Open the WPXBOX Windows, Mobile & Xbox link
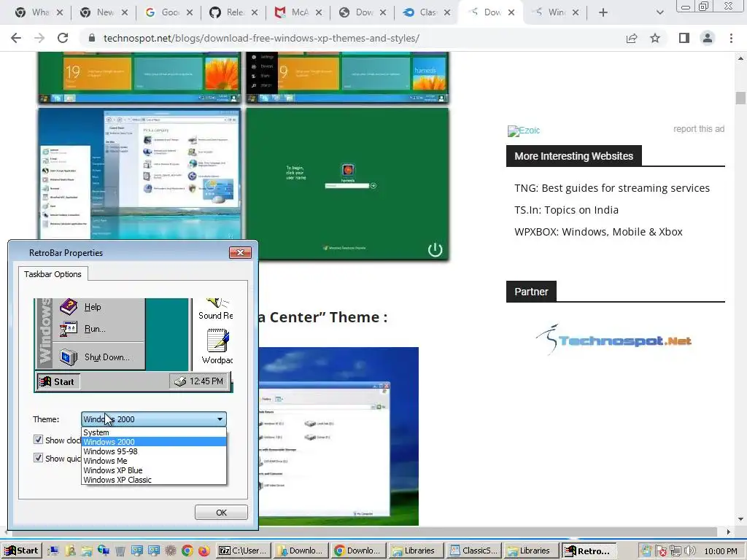 598,232
